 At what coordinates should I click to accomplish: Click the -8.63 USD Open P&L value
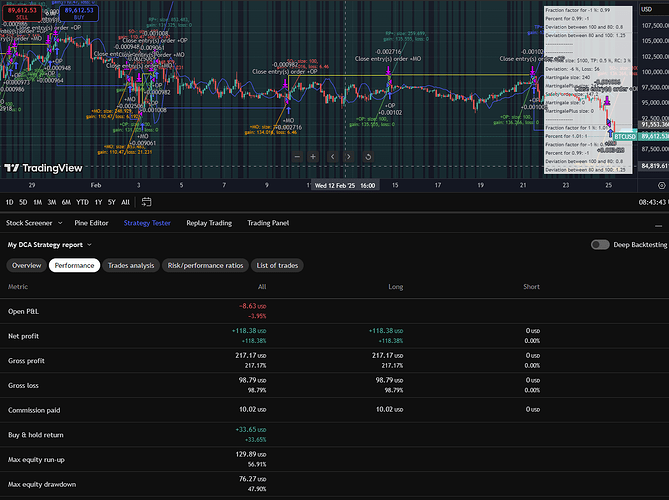[253, 306]
